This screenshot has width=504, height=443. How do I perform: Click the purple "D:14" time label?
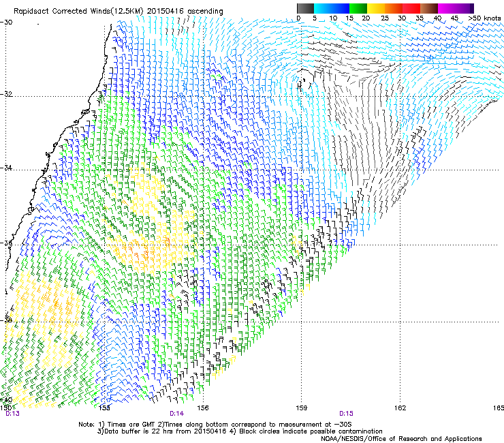coord(177,414)
